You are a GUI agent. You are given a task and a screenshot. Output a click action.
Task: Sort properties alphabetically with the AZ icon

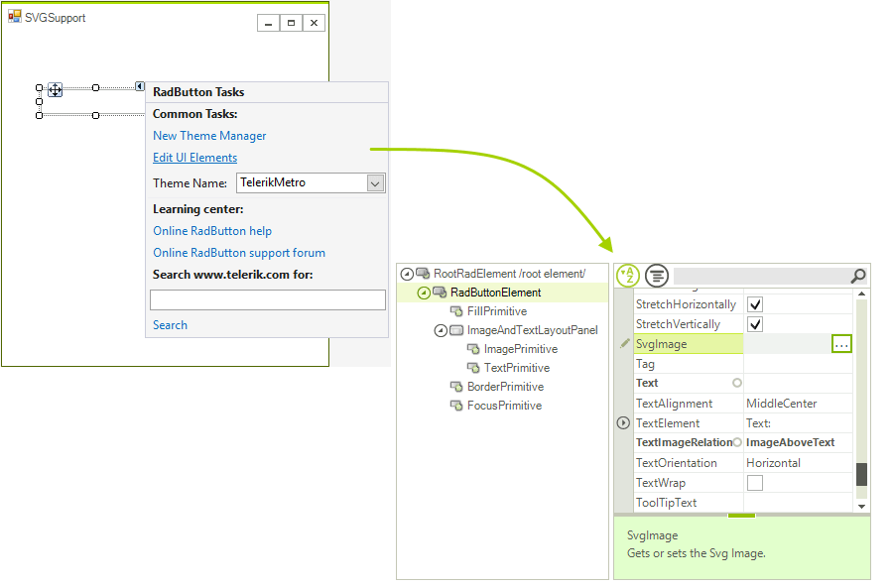pyautogui.click(x=628, y=276)
